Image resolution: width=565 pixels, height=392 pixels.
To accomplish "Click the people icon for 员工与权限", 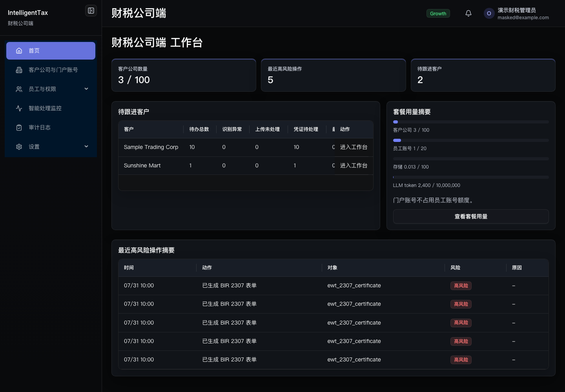I will click(x=19, y=89).
